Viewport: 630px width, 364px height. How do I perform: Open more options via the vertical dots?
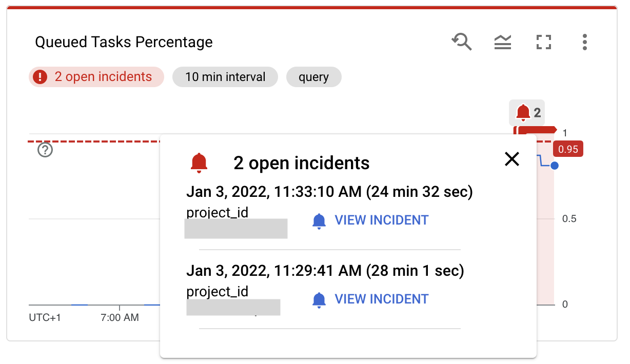click(x=584, y=42)
